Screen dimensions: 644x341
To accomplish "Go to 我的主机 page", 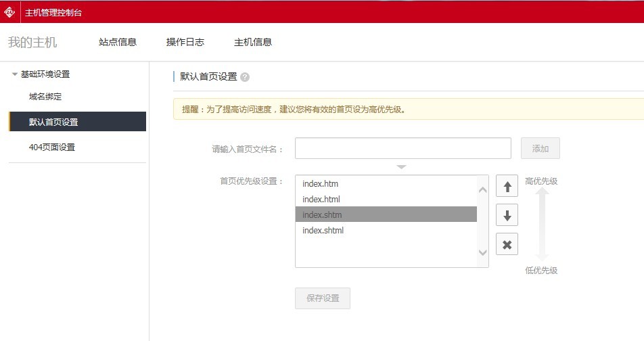I will click(x=32, y=42).
